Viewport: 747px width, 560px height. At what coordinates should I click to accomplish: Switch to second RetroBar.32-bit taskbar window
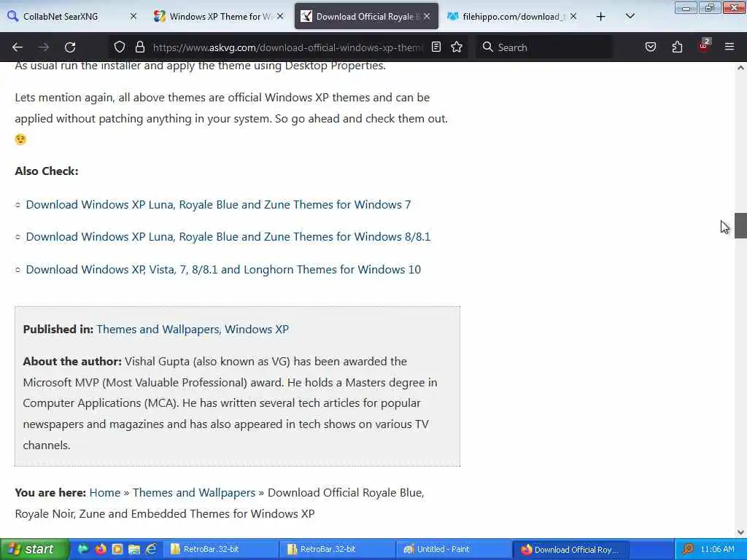tap(337, 550)
